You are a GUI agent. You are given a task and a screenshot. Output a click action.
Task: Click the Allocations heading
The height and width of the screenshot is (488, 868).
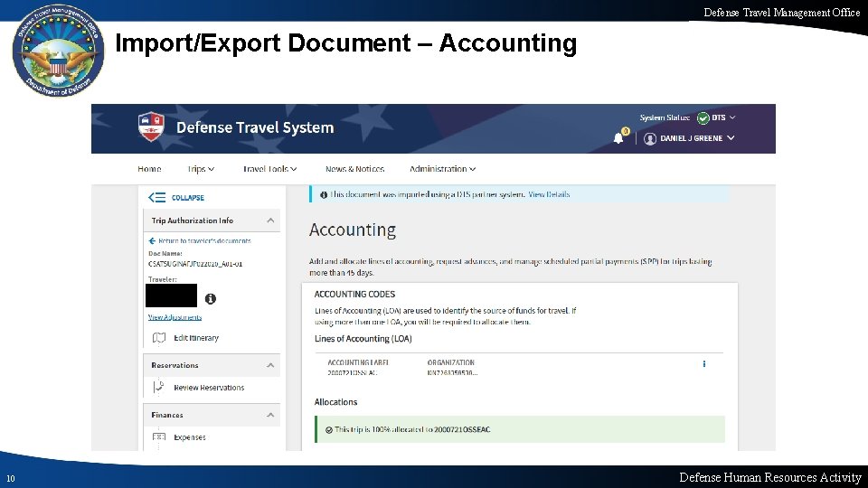point(336,402)
